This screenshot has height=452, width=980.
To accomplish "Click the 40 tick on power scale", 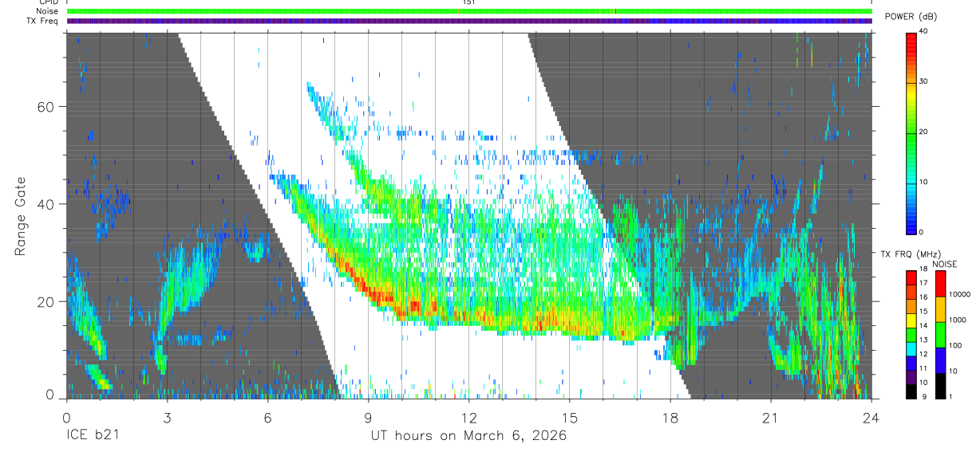I will point(925,30).
